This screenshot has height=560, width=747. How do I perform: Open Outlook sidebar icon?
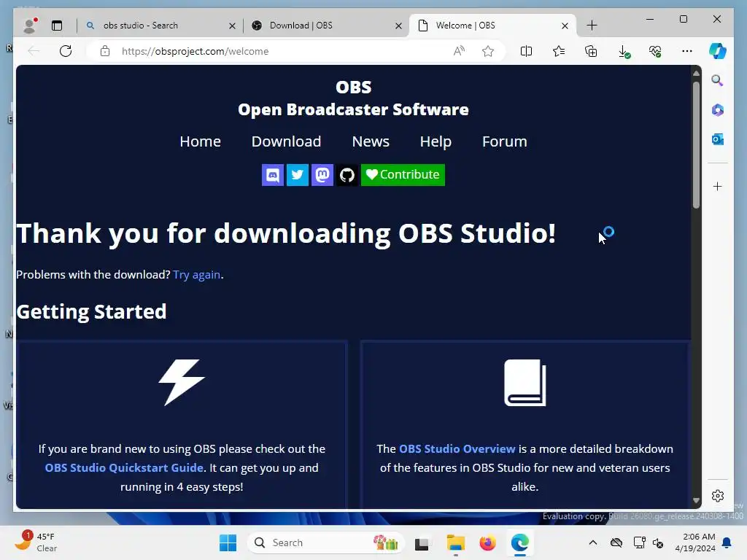coord(718,139)
